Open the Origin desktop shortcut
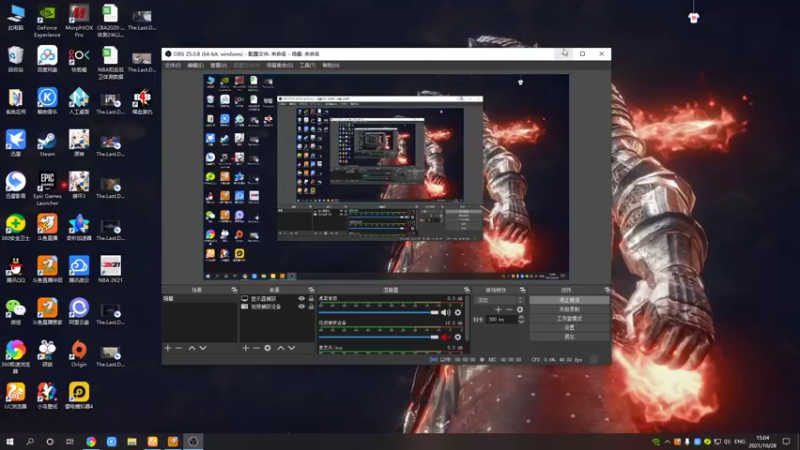 pos(79,354)
